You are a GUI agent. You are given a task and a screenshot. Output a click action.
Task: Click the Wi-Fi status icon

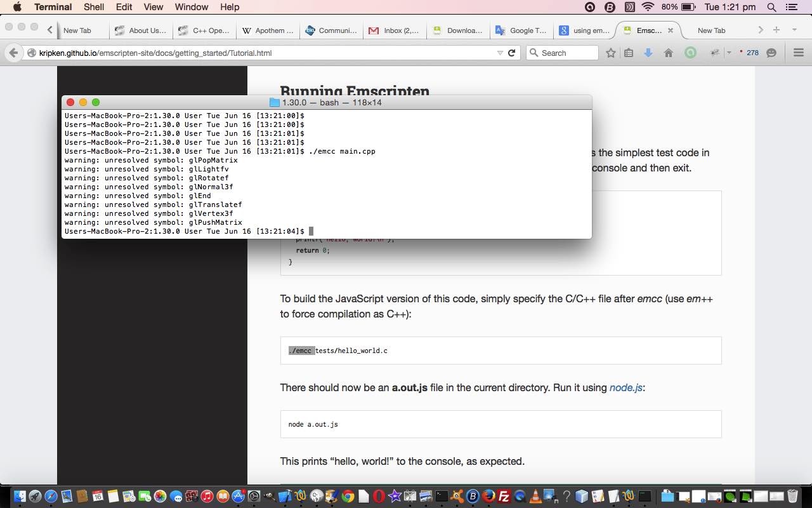[648, 7]
